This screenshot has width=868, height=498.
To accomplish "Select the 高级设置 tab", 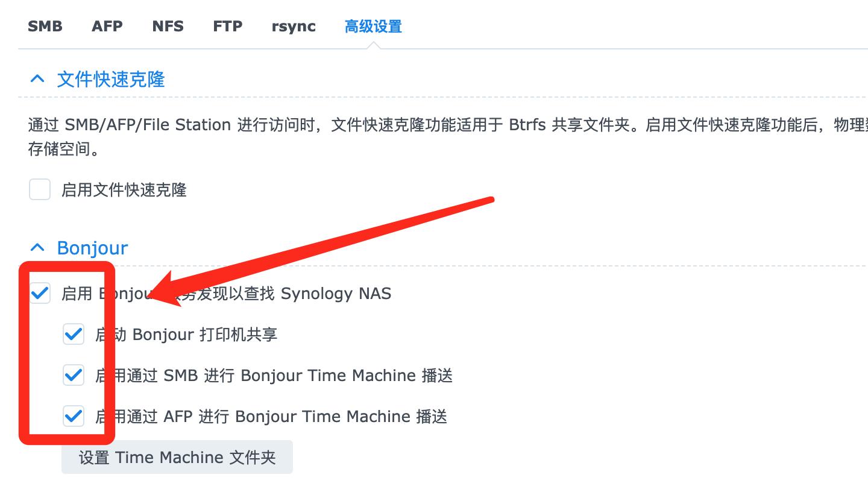I will 373,27.
